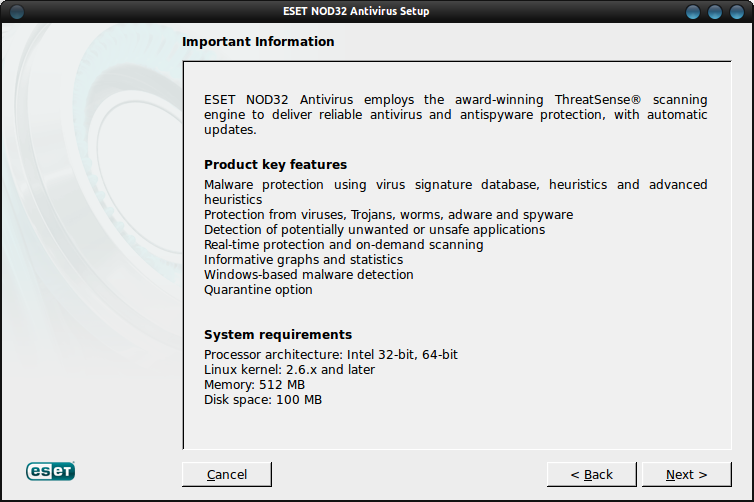Open the window menu button in title bar's left corner
Screen dimensions: 754x502
pyautogui.click(x=17, y=12)
